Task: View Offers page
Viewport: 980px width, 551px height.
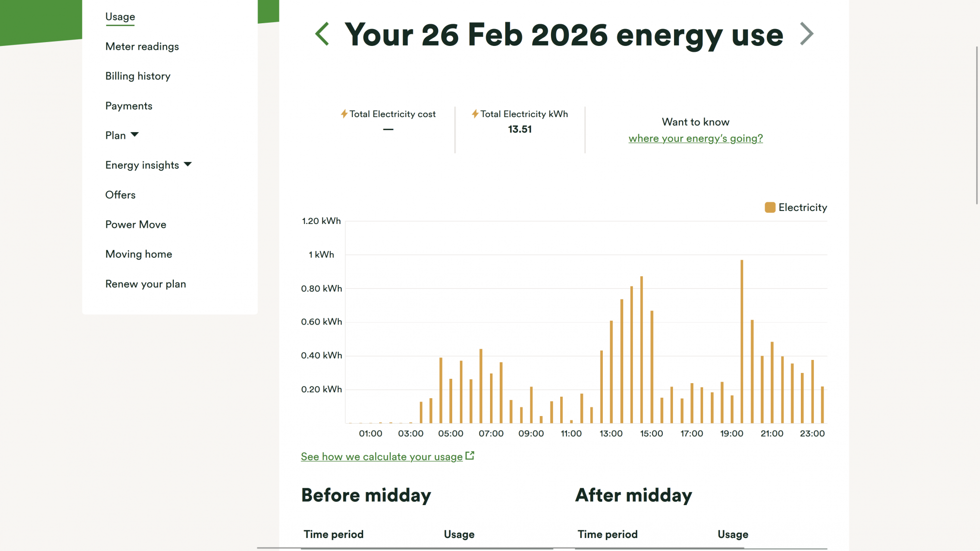Action: click(x=121, y=194)
